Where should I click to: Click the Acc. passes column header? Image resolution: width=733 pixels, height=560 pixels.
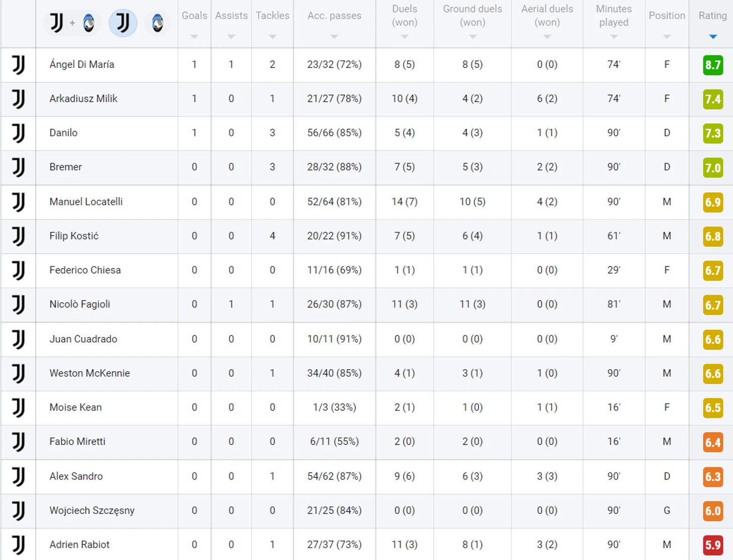pyautogui.click(x=334, y=16)
